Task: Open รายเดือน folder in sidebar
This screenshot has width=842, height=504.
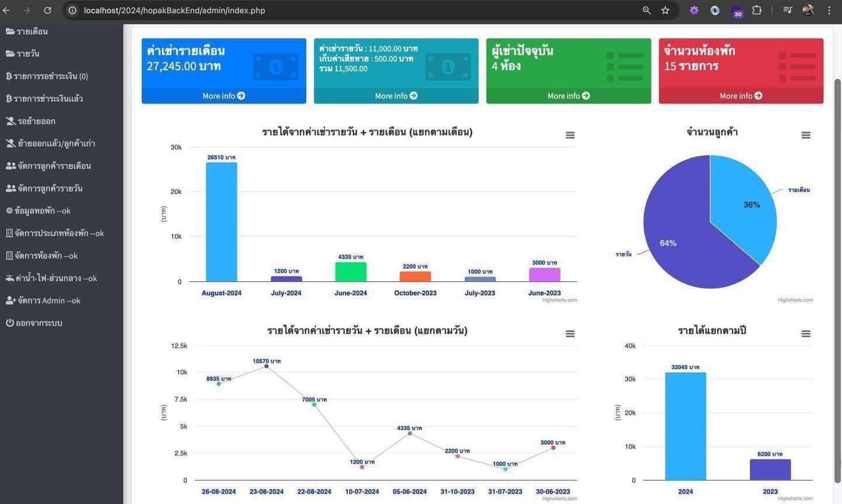Action: tap(27, 32)
